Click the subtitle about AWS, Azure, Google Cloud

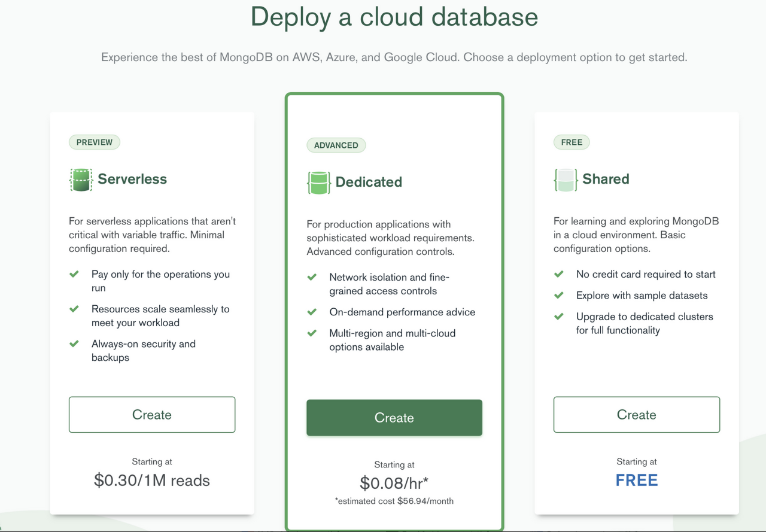(394, 57)
